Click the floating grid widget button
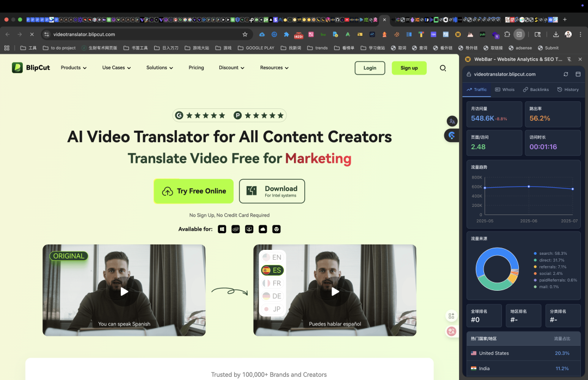This screenshot has width=588, height=380. (451, 316)
